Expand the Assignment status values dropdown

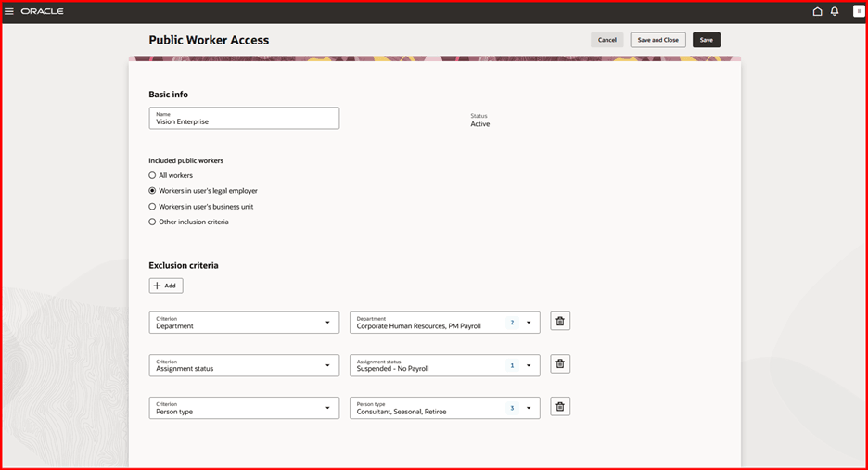click(x=529, y=365)
